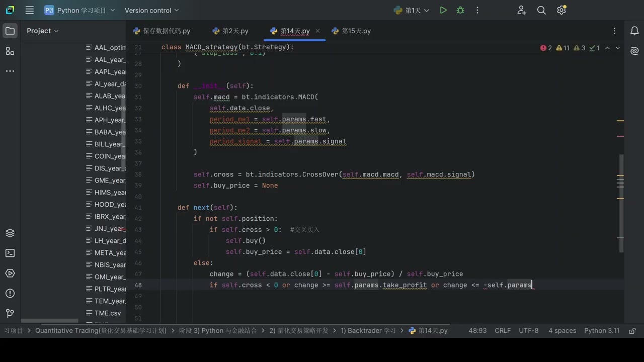Open Git tool window icon
Screen dimensions: 644x362
(x=10, y=313)
